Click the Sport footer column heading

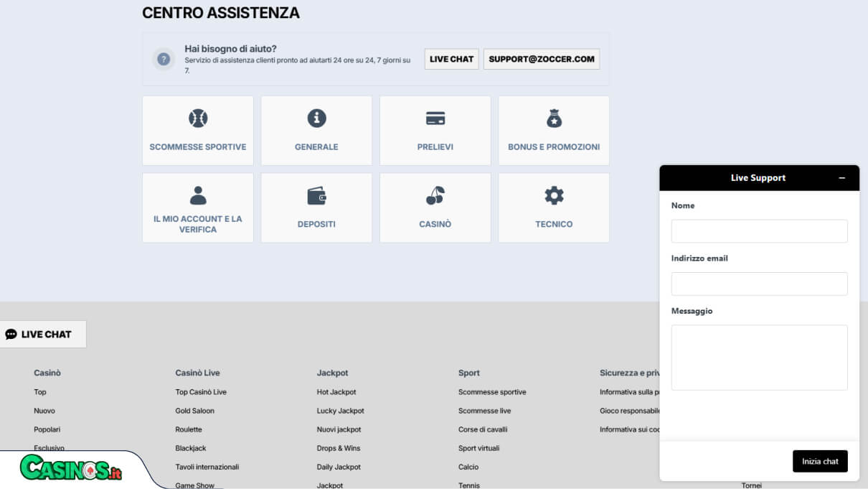point(469,373)
